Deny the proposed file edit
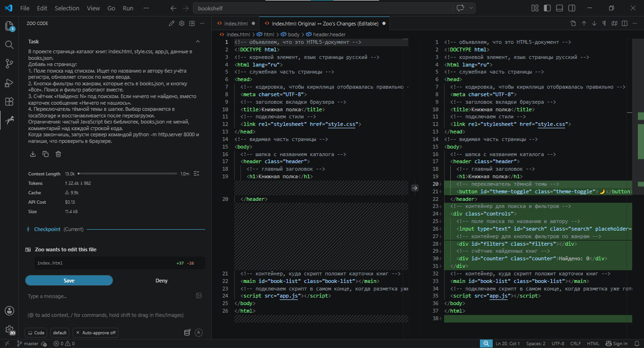Image resolution: width=644 pixels, height=348 pixels. 161,281
